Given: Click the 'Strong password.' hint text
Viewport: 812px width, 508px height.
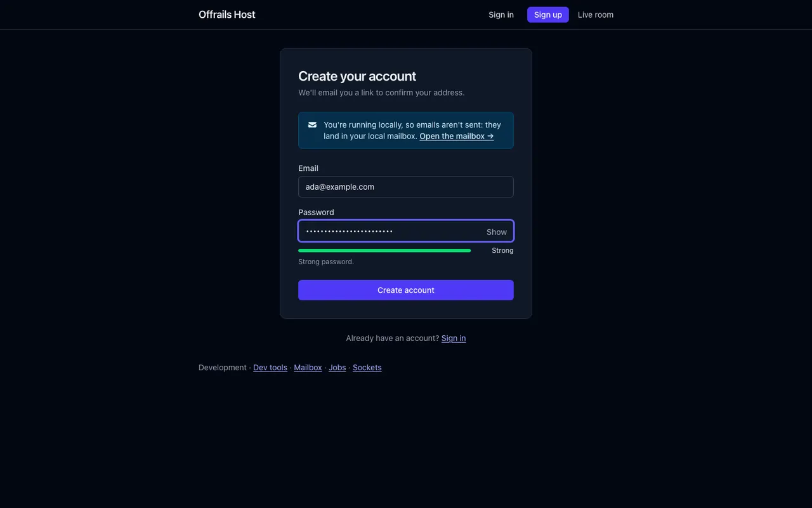Looking at the screenshot, I should [326, 262].
